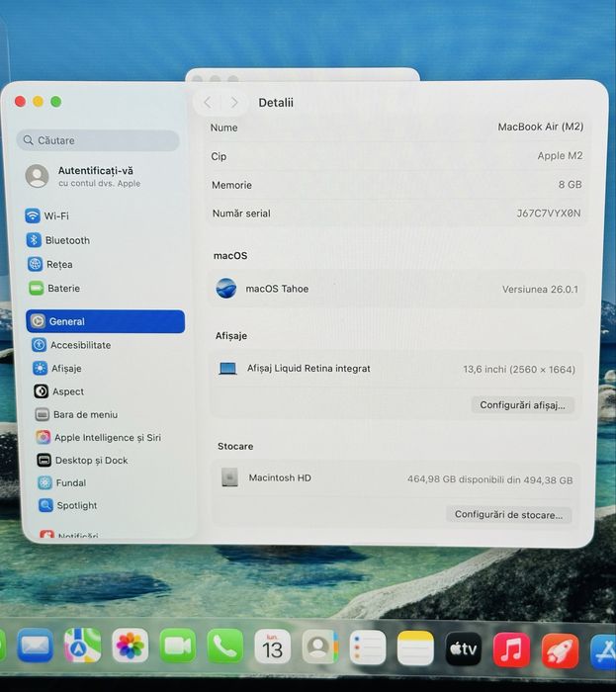Open Bluetooth settings in sidebar
This screenshot has height=692, width=616.
[58, 240]
